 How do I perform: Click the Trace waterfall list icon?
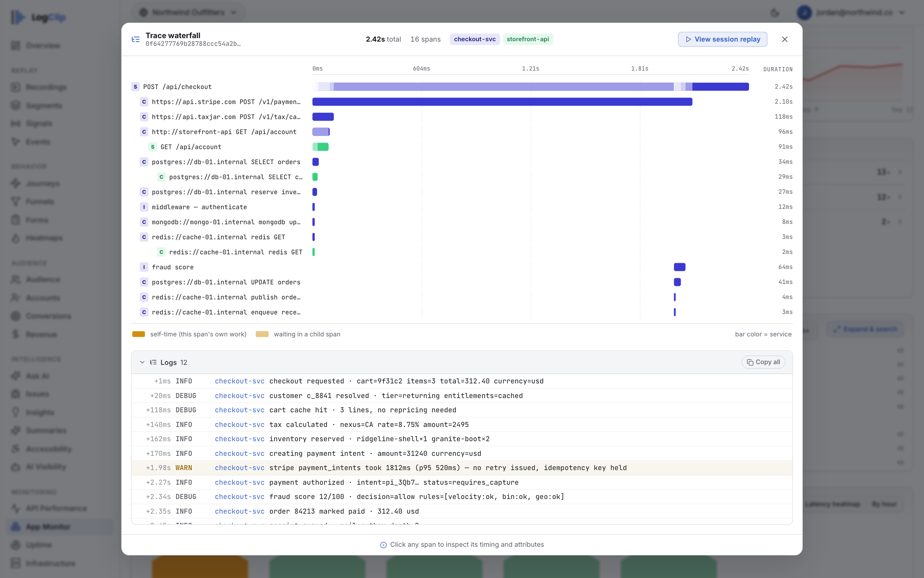[x=136, y=39]
